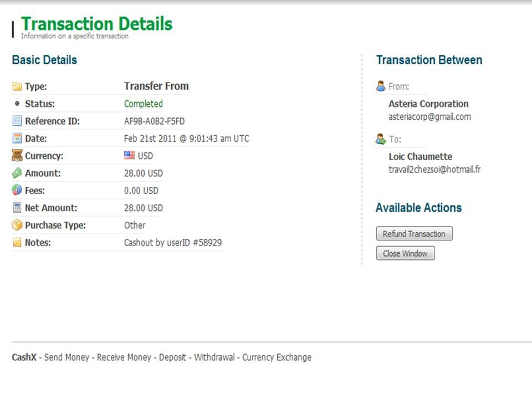Image resolution: width=532 pixels, height=399 pixels.
Task: Click the Close Window button
Action: pyautogui.click(x=406, y=253)
